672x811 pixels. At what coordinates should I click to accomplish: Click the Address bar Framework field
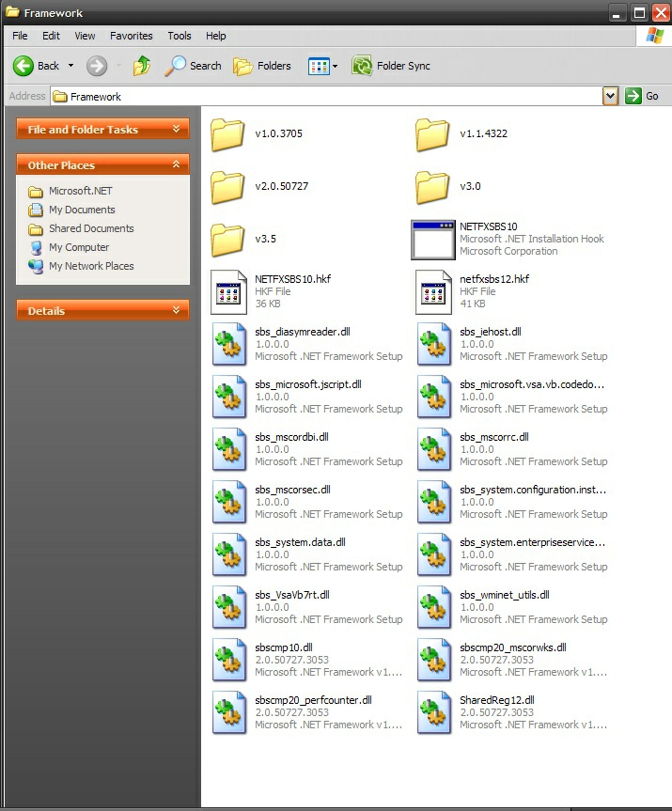point(326,96)
